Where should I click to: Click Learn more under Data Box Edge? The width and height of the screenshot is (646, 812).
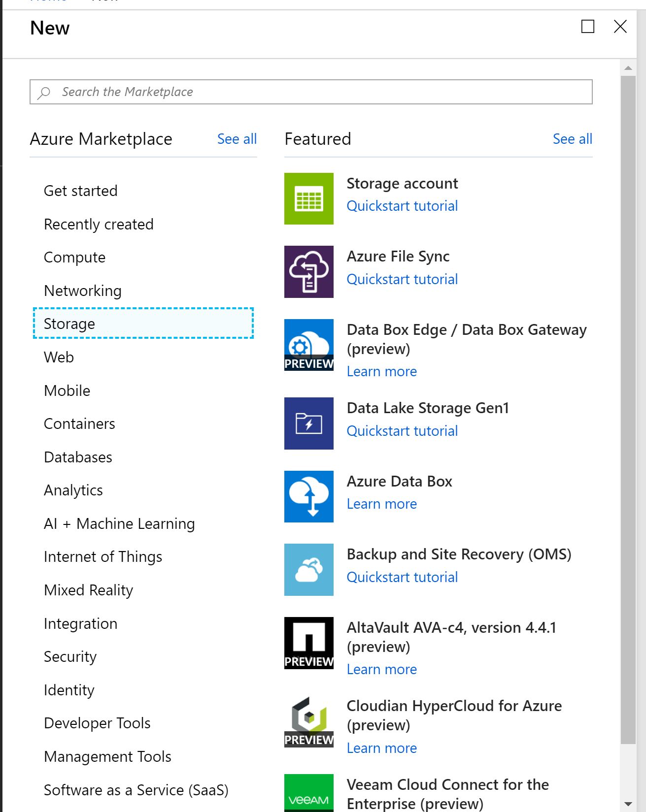click(x=382, y=371)
